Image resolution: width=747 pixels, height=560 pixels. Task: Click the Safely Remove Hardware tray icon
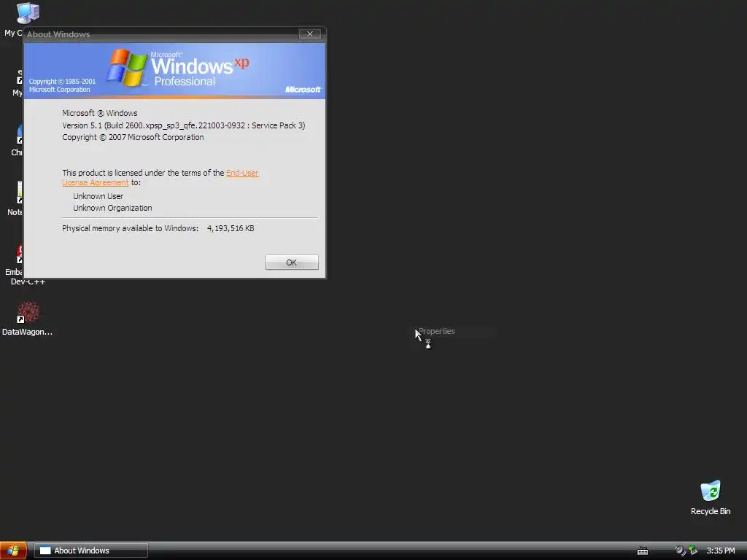tap(693, 551)
